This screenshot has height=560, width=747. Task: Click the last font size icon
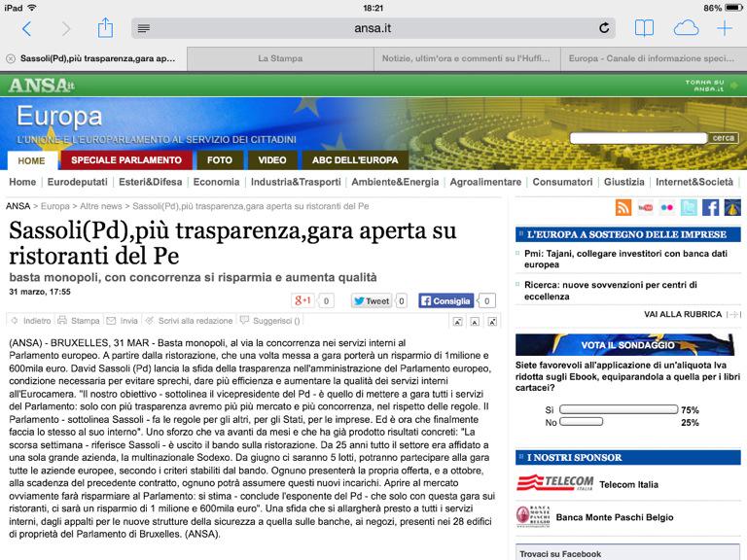pyautogui.click(x=492, y=322)
